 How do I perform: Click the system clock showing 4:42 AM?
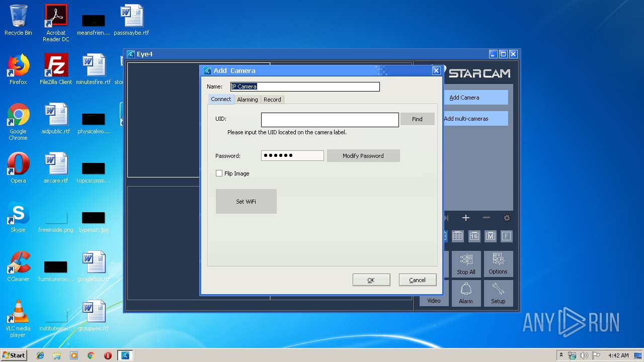(618, 355)
